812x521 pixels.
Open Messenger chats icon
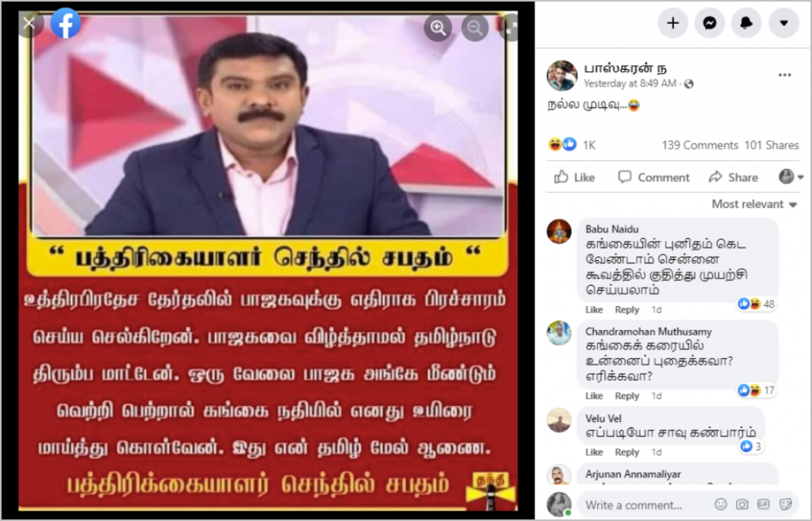pyautogui.click(x=710, y=23)
